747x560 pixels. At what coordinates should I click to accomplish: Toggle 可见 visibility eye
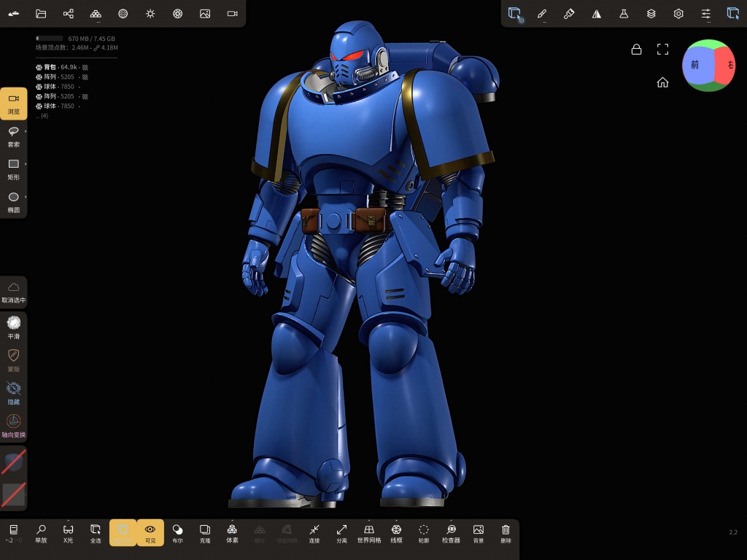click(150, 533)
